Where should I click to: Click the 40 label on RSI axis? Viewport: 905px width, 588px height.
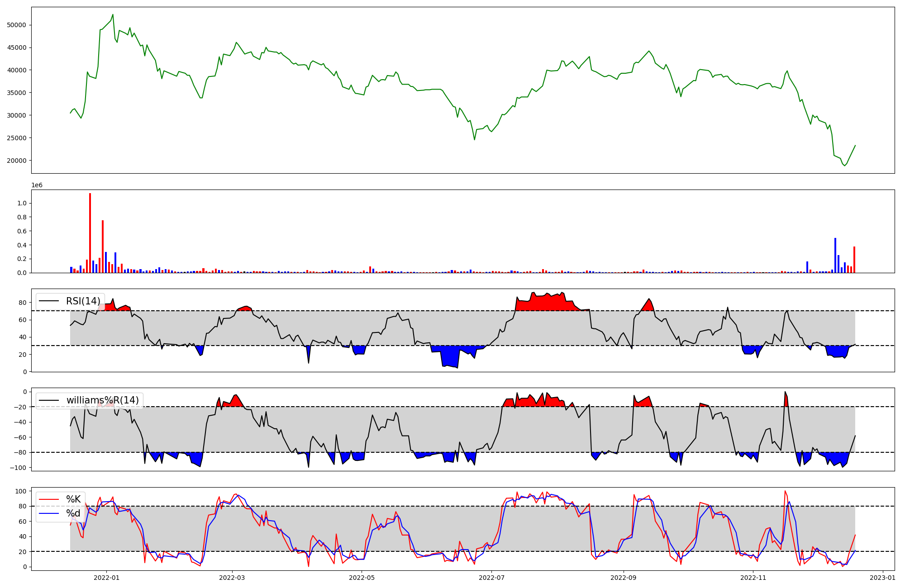(23, 337)
